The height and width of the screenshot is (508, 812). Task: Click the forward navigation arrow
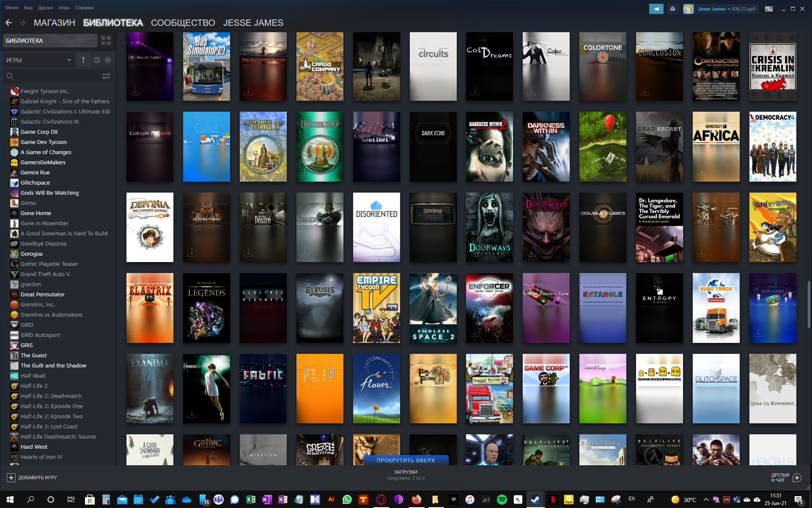click(x=22, y=23)
